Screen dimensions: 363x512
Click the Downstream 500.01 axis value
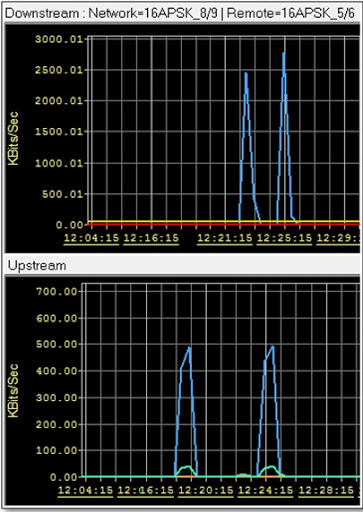(x=62, y=194)
